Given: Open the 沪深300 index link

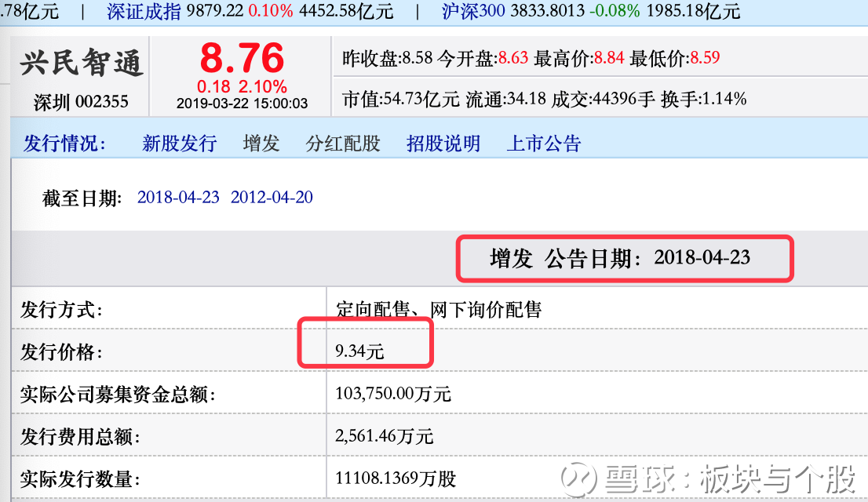Looking at the screenshot, I should tap(473, 11).
